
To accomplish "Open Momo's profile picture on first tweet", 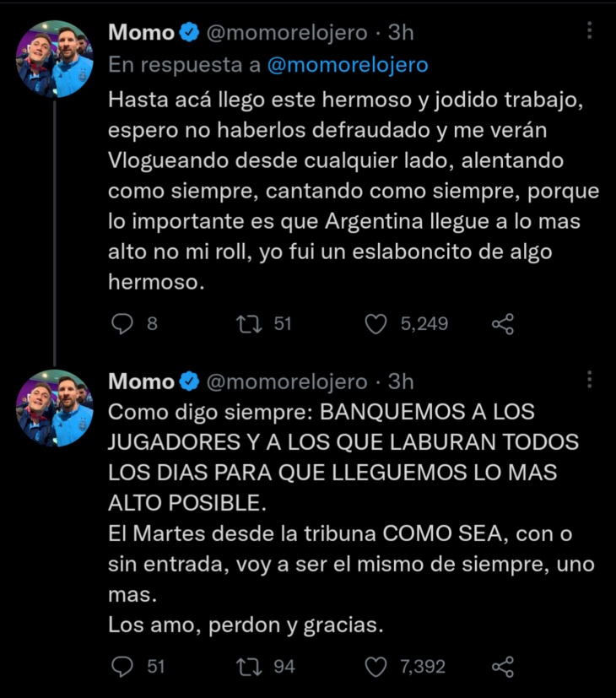I will pyautogui.click(x=54, y=59).
